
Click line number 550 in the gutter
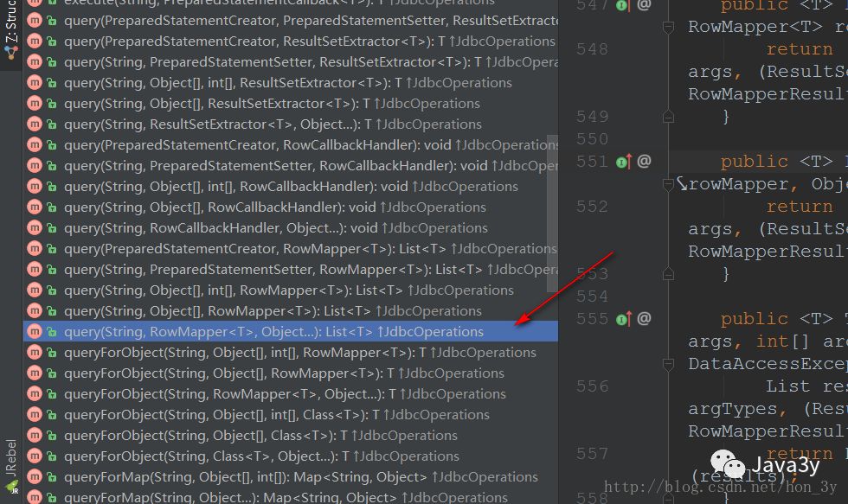[x=592, y=139]
